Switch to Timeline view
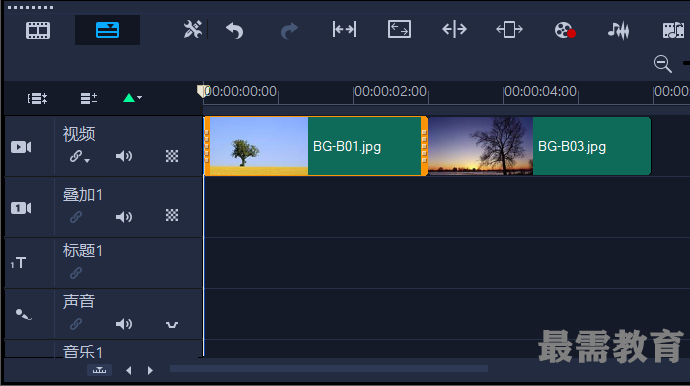Viewport: 690px width, 386px height. point(107,30)
